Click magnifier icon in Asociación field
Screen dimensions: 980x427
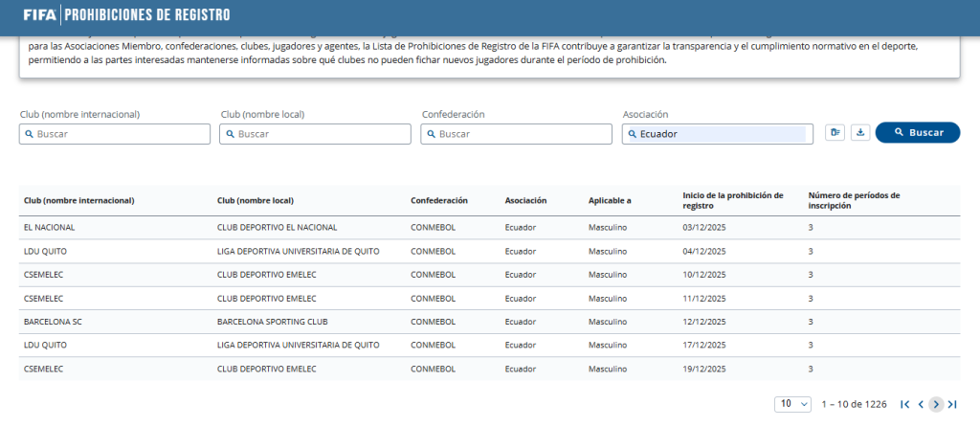[633, 134]
